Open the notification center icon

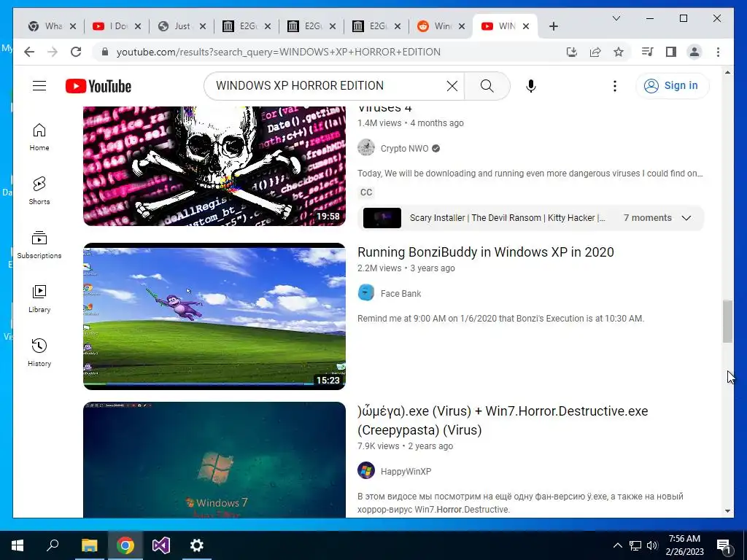point(723,545)
